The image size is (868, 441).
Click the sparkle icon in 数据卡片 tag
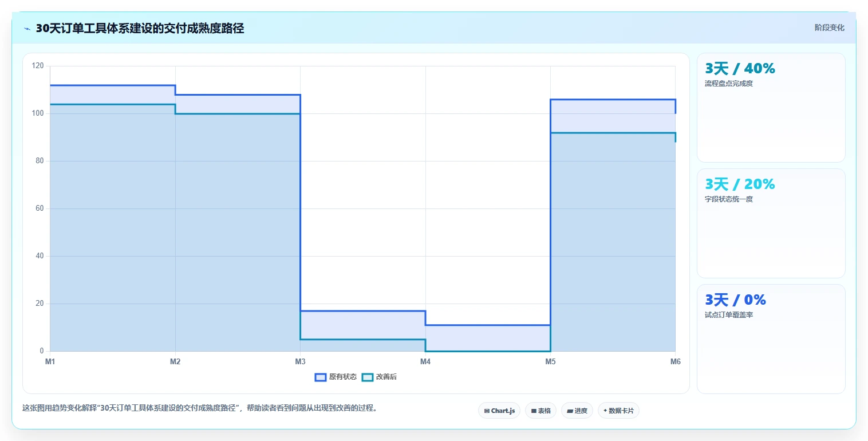pyautogui.click(x=605, y=411)
